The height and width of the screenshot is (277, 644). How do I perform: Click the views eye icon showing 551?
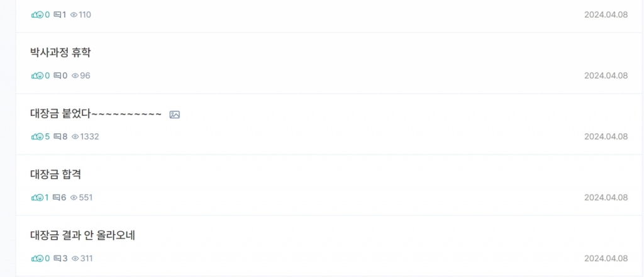[74, 198]
